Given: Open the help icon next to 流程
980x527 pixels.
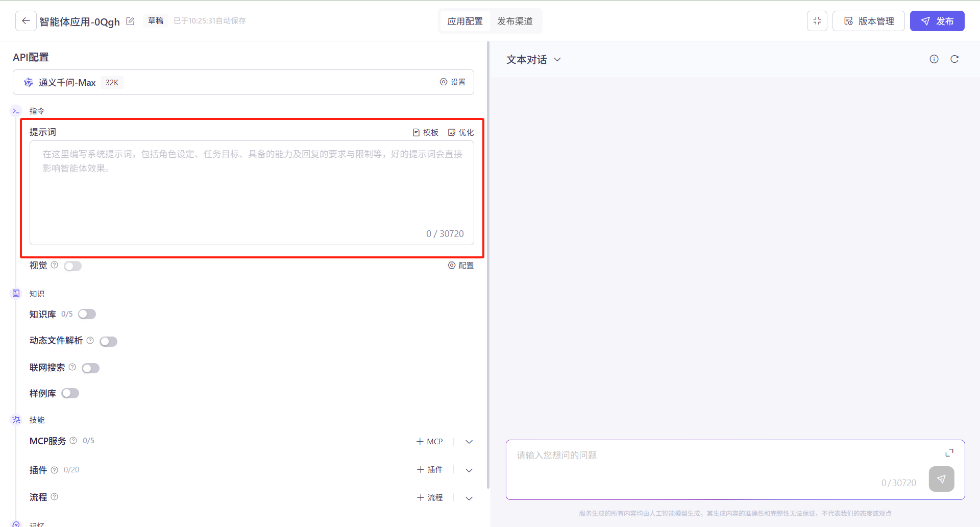Looking at the screenshot, I should pyautogui.click(x=55, y=497).
